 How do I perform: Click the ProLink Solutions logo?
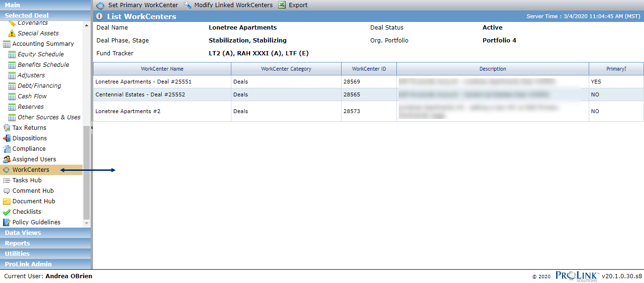pos(577,276)
